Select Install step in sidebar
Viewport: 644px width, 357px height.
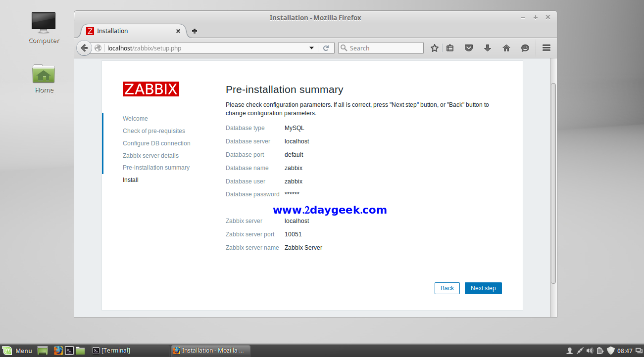(131, 180)
